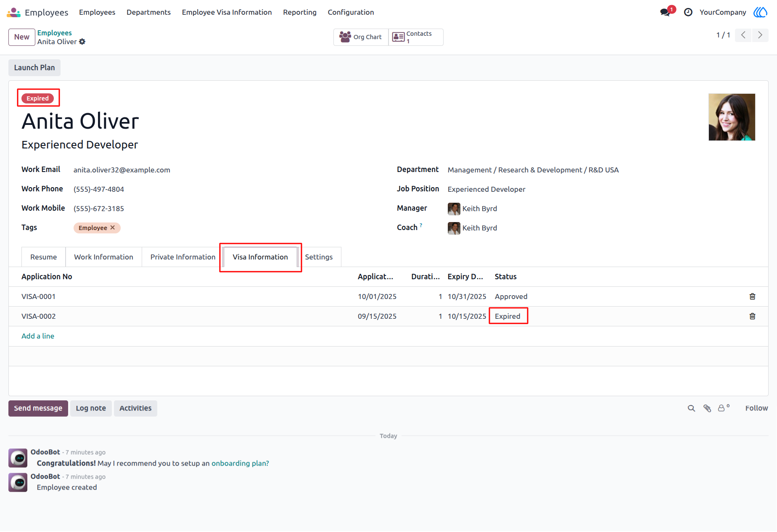Screen dimensions: 777x532
Task: Switch to the Work Information tab
Action: point(103,257)
